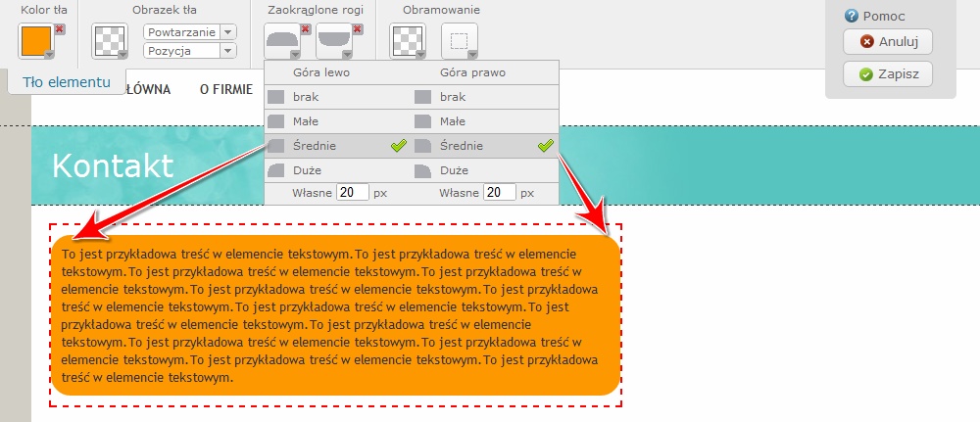Open the background image picker
980x422 pixels.
click(109, 41)
